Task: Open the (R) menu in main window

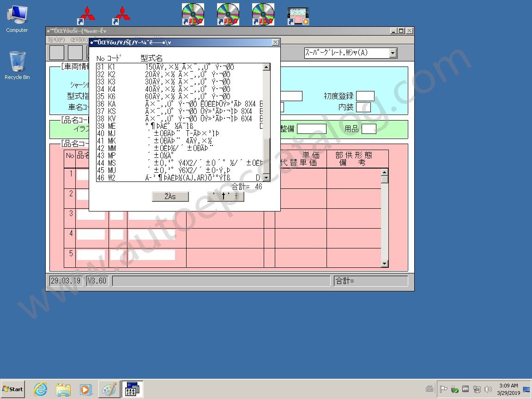Action: [79, 40]
